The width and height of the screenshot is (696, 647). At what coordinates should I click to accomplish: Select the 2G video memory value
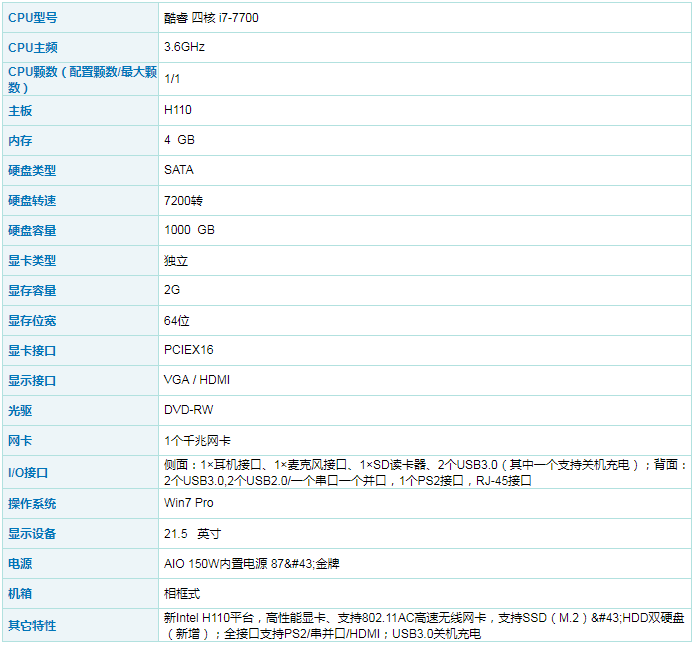[172, 290]
